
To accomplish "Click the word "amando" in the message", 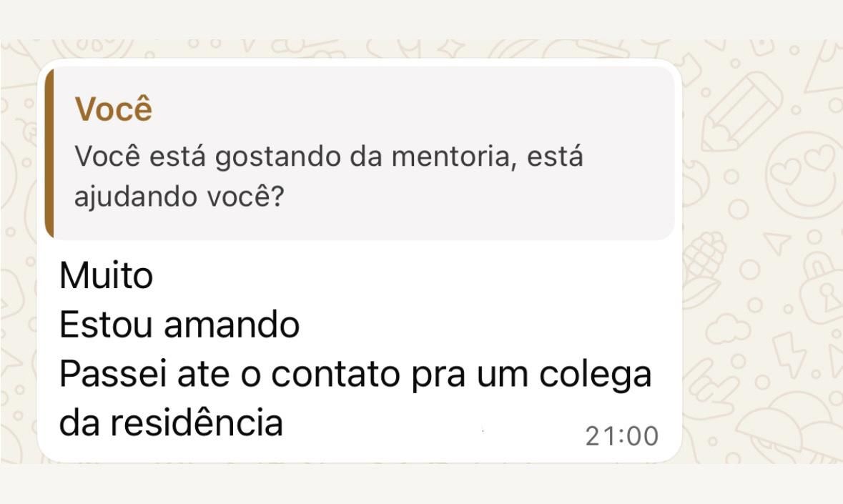I will pyautogui.click(x=232, y=325).
